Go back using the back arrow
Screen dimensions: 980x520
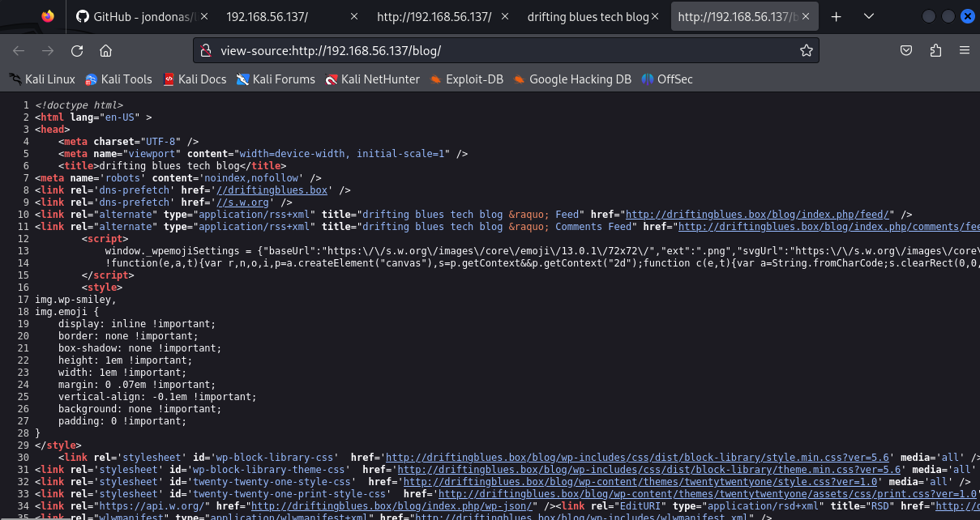coord(19,50)
